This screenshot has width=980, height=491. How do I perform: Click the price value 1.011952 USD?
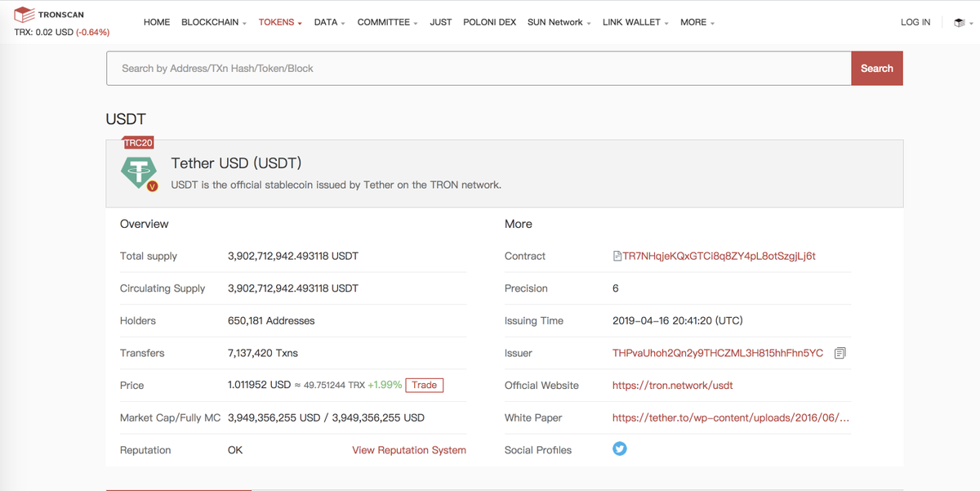(259, 385)
